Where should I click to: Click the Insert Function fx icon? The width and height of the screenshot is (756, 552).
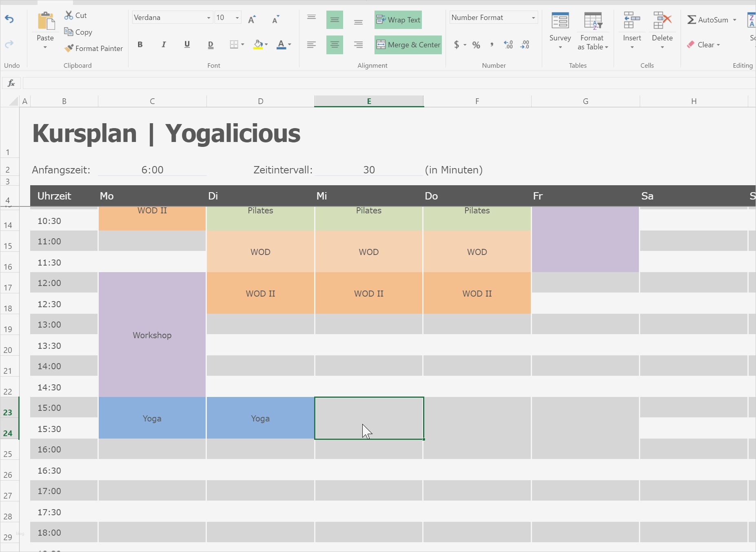click(x=11, y=83)
